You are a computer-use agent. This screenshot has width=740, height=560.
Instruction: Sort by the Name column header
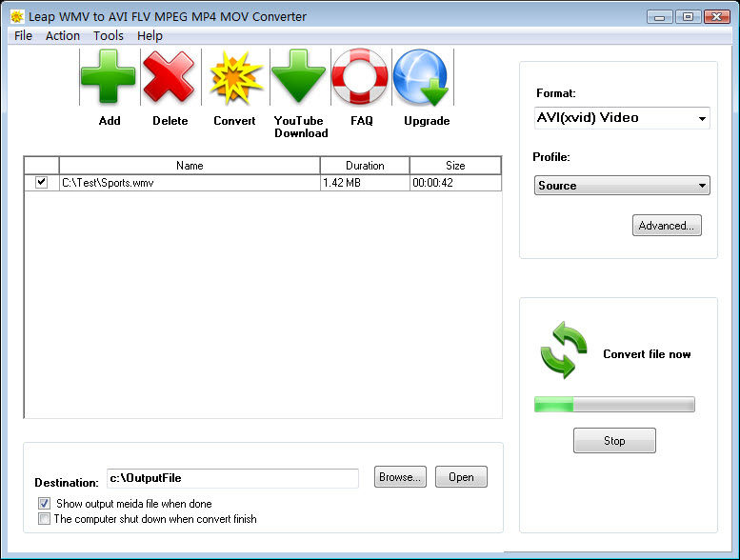(190, 166)
